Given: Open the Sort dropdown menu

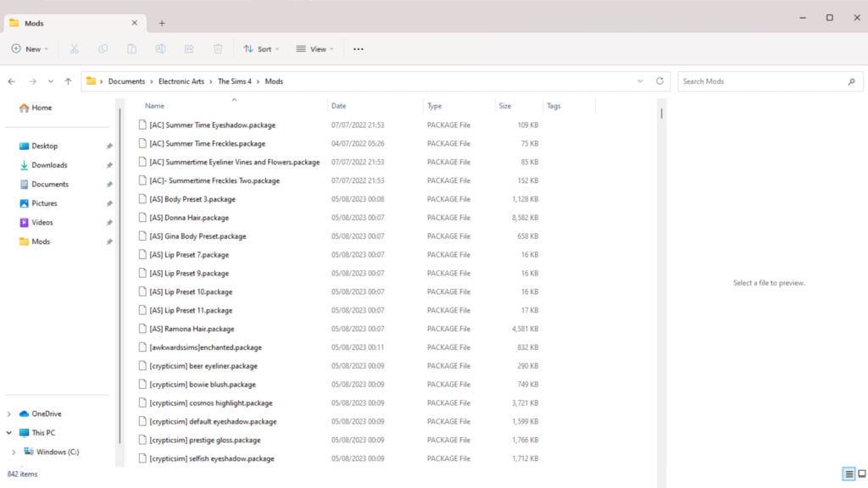Looking at the screenshot, I should coord(261,48).
